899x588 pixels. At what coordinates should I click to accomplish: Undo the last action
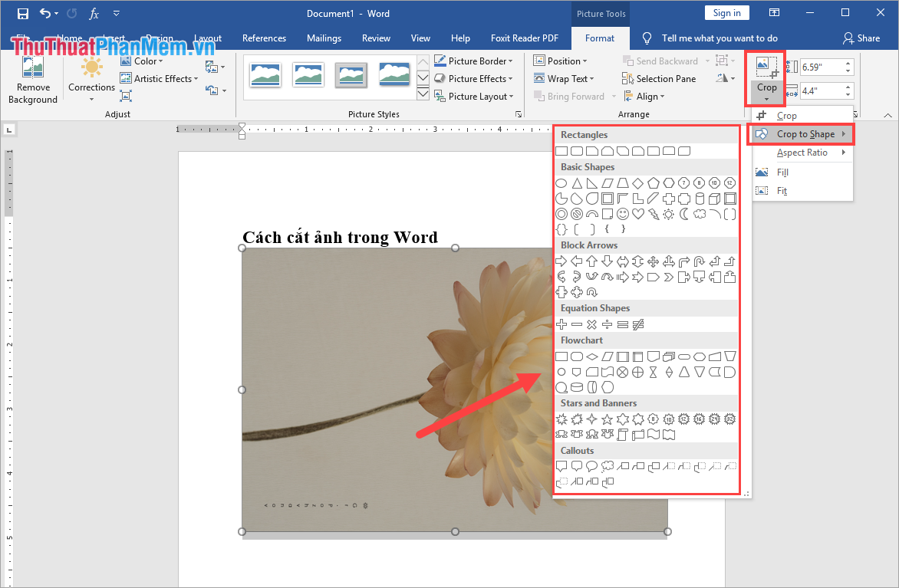pyautogui.click(x=44, y=13)
